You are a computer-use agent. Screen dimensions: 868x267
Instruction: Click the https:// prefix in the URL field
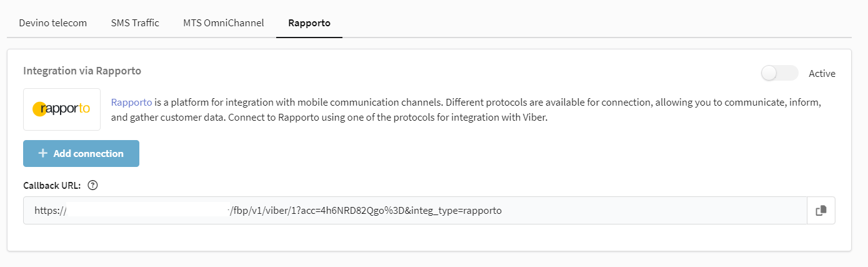pyautogui.click(x=51, y=211)
